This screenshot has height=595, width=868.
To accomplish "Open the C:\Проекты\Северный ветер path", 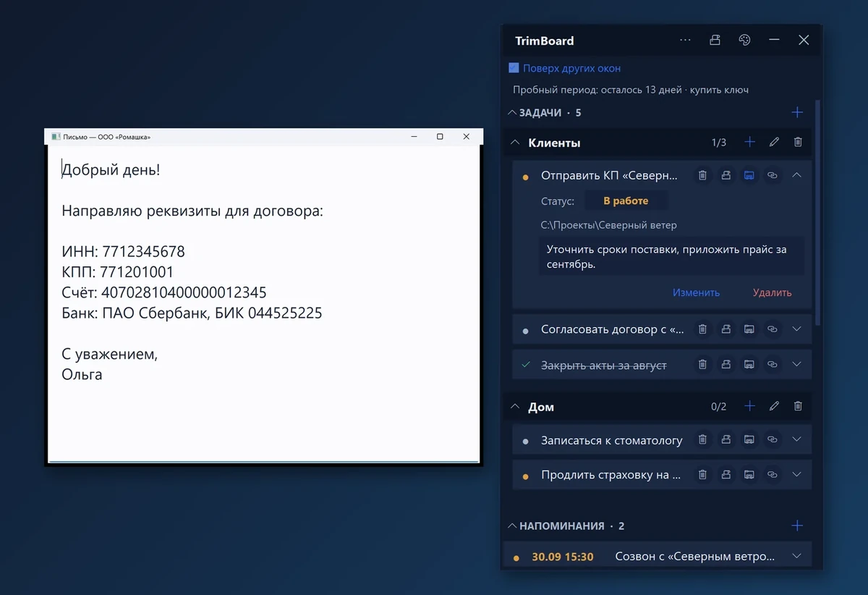I will pyautogui.click(x=609, y=224).
